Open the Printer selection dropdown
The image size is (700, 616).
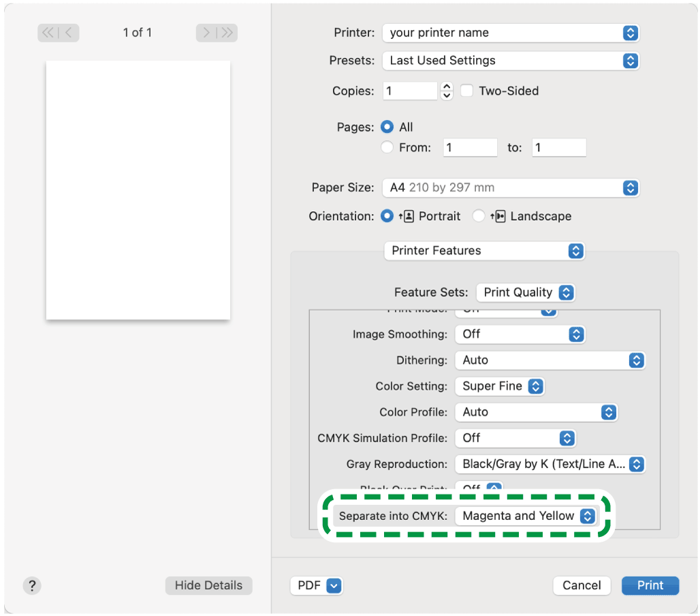tap(511, 33)
